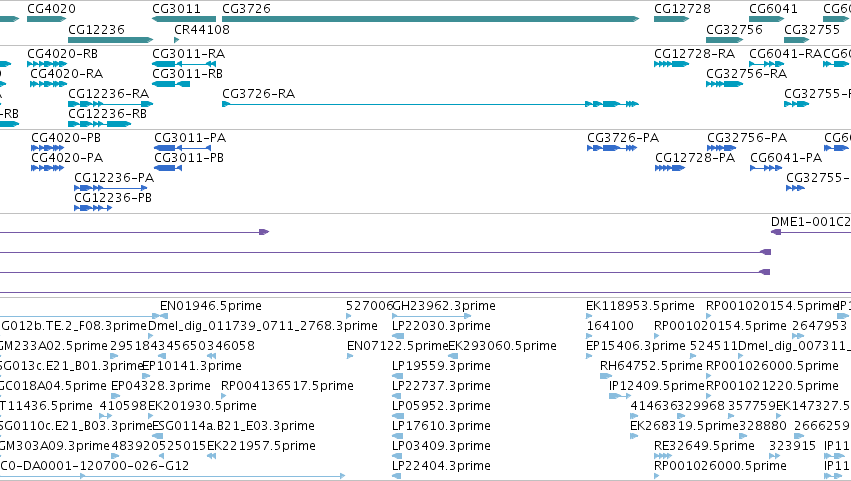This screenshot has height=481, width=851.
Task: Select the CG32755 gene label
Action: [x=812, y=29]
